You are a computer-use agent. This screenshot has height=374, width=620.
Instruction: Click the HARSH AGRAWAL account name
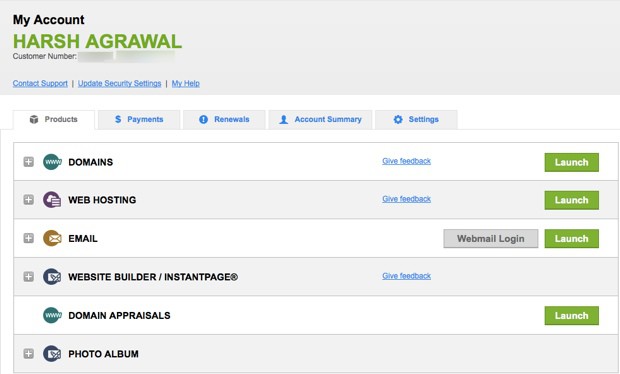pyautogui.click(x=97, y=41)
